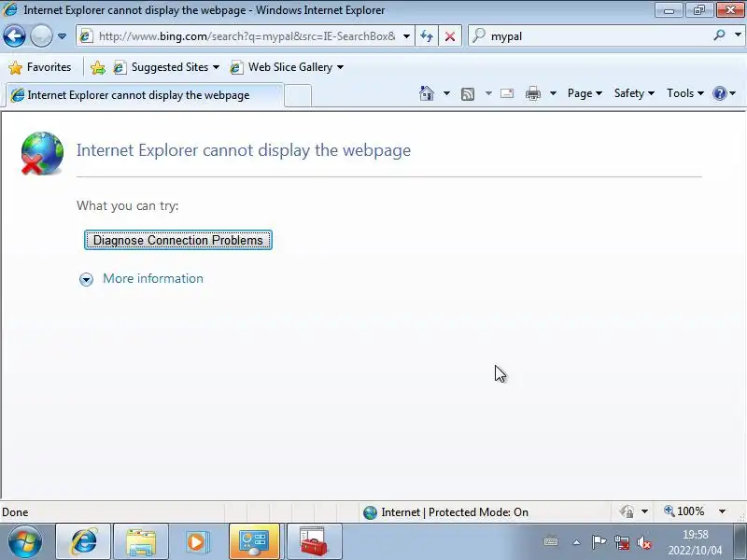Click the IE logo in title bar

pos(10,9)
